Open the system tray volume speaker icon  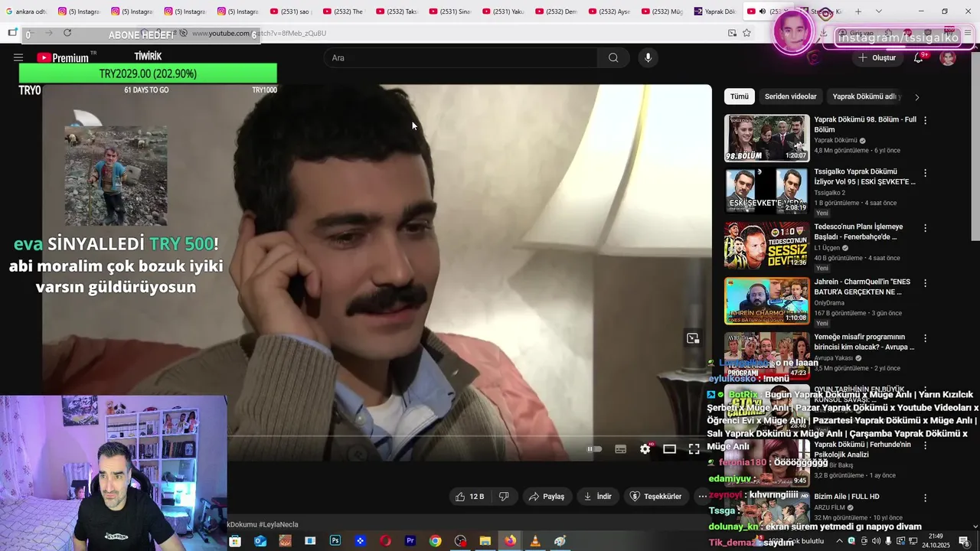point(876,541)
